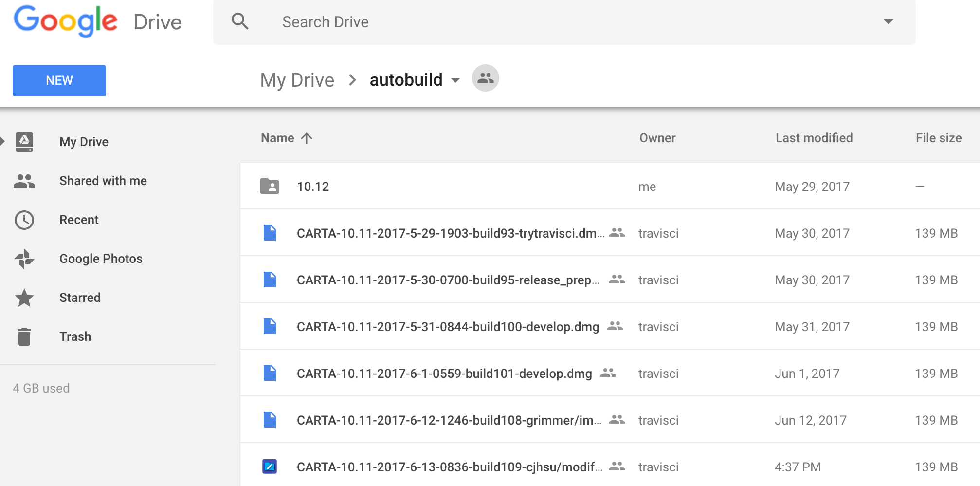
Task: Click the Starred star icon
Action: coord(24,298)
